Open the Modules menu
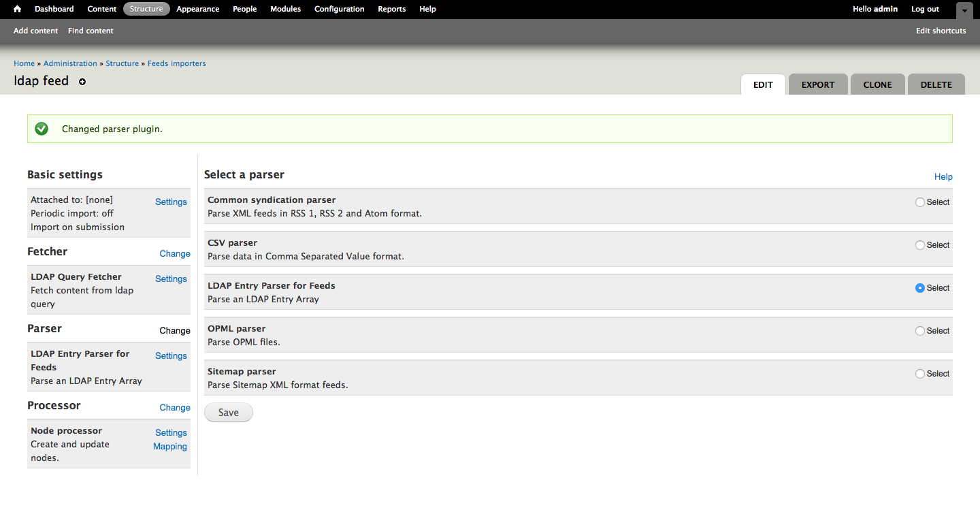 pyautogui.click(x=286, y=9)
